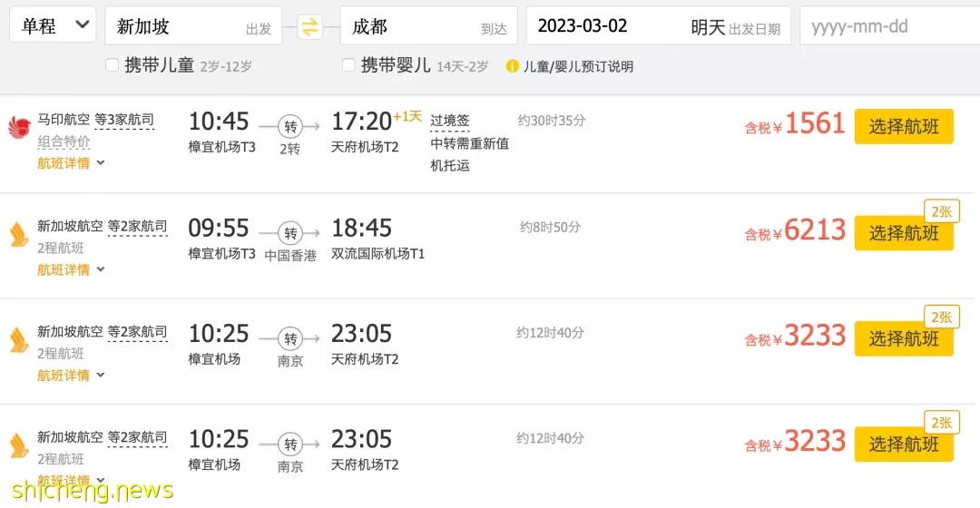Click Singapore Airlines logo on first 10:25 flight
Screen dimensions: 980x508
[19, 340]
